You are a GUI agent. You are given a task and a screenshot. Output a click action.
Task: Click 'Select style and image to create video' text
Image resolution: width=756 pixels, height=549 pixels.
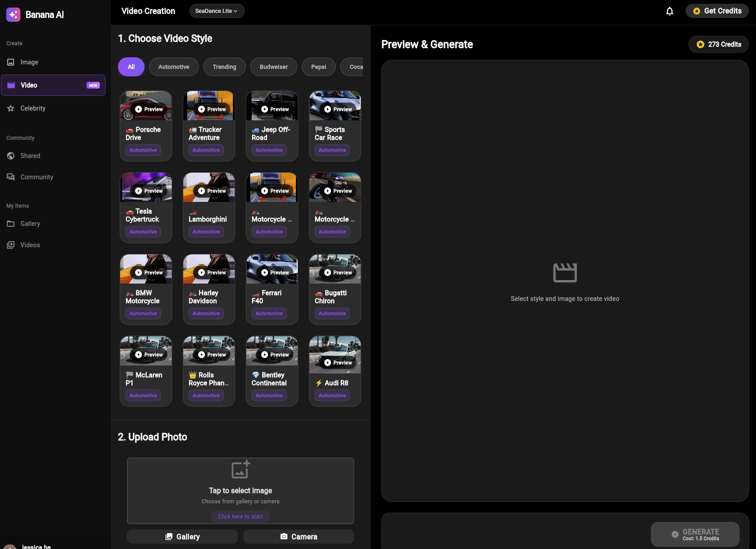565,299
